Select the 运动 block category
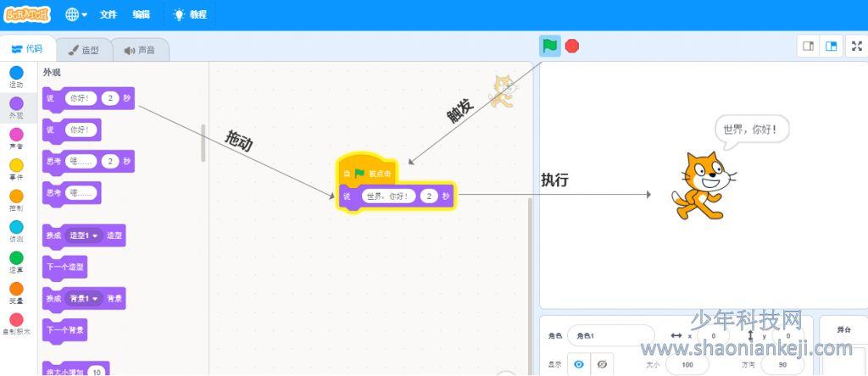The image size is (868, 376). tap(17, 77)
